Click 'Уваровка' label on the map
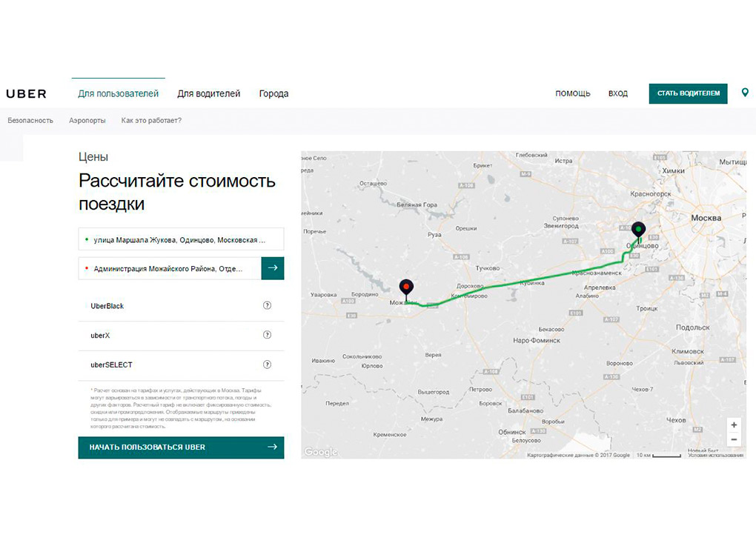 (323, 294)
